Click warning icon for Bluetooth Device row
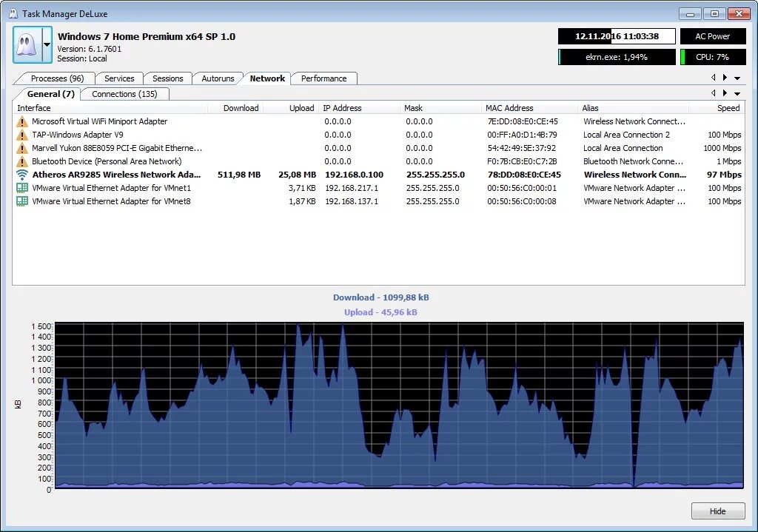 coord(22,161)
